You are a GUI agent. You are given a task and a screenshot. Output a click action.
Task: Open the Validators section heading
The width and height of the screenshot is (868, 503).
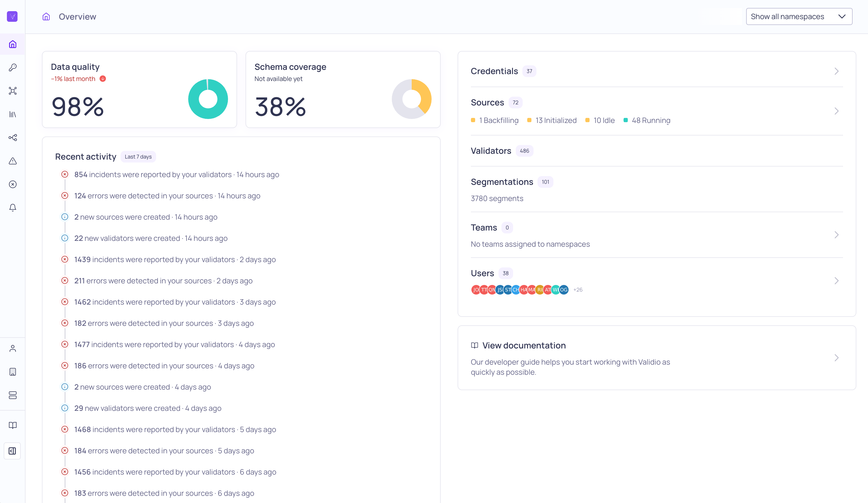coord(491,151)
